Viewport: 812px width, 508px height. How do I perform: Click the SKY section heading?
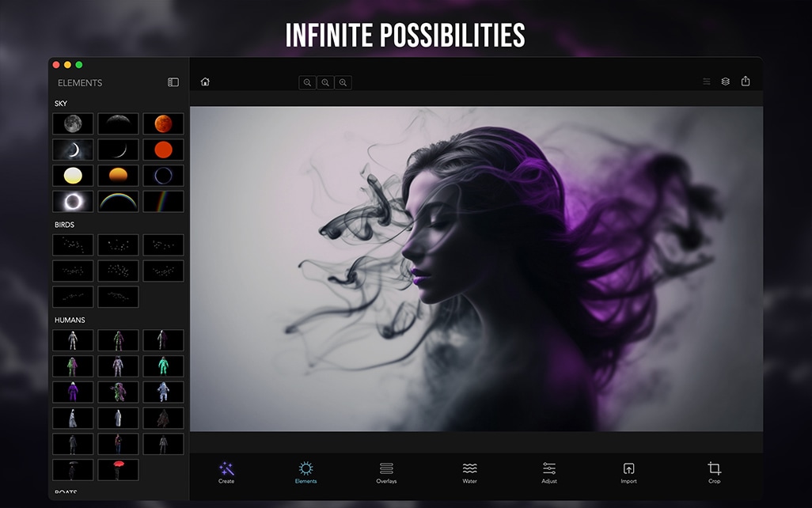[61, 104]
